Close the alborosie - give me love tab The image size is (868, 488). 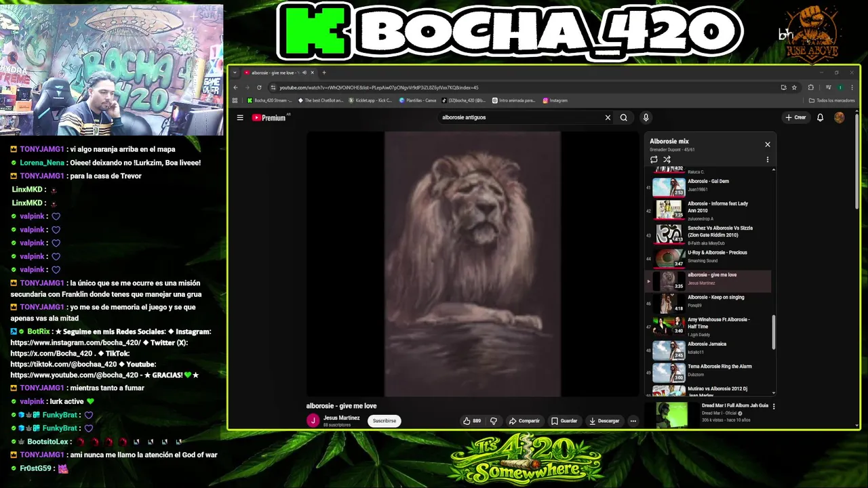[x=313, y=73]
